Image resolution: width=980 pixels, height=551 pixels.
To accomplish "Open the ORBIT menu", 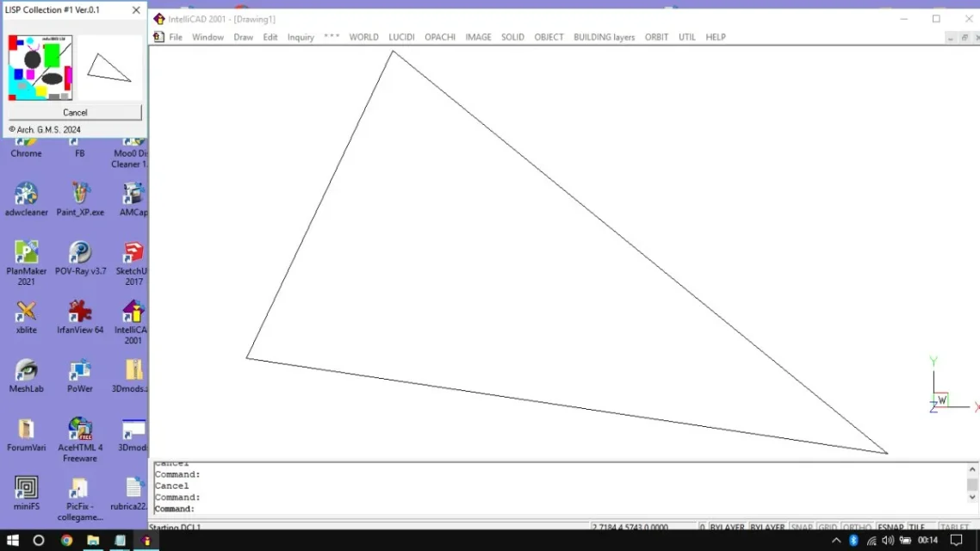I will pos(656,37).
